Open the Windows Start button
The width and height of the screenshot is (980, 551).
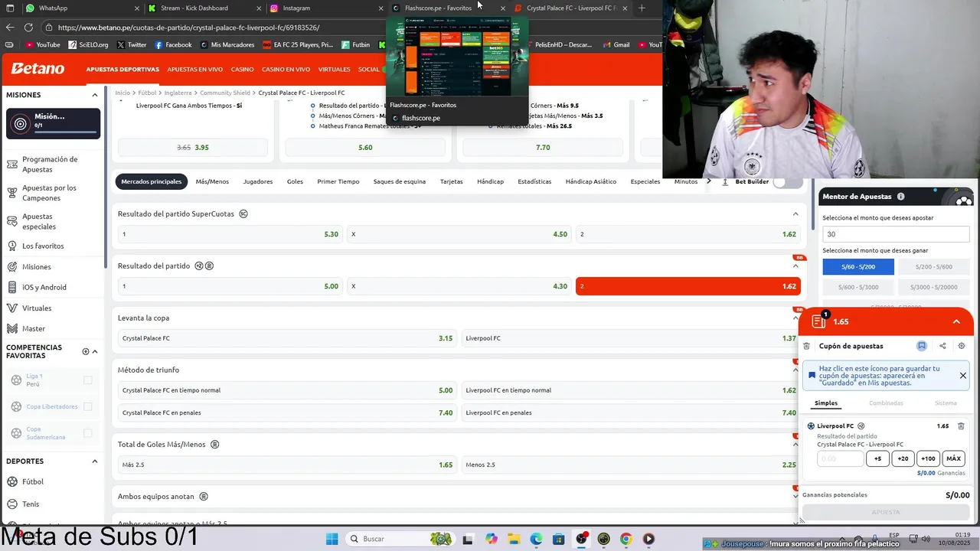tap(332, 539)
